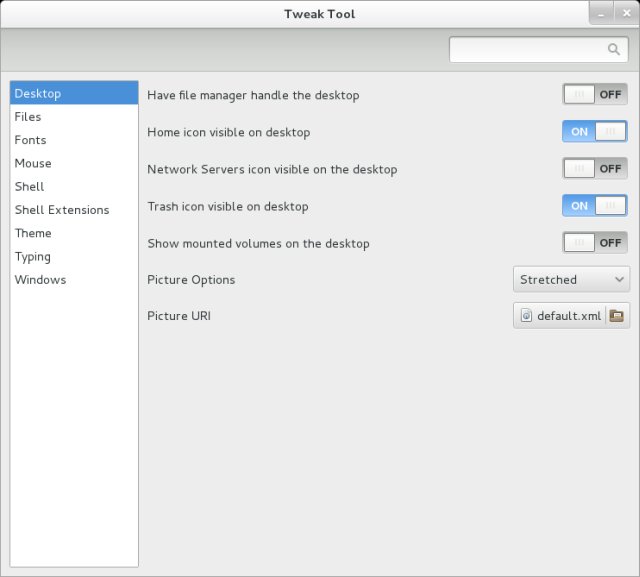
Task: Focus the search input field
Action: click(538, 49)
